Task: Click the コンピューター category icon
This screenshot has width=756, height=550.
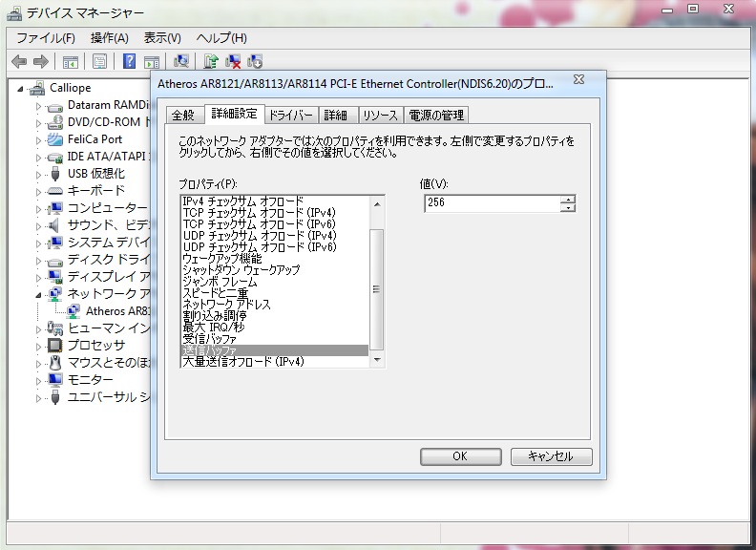Action: click(x=55, y=208)
